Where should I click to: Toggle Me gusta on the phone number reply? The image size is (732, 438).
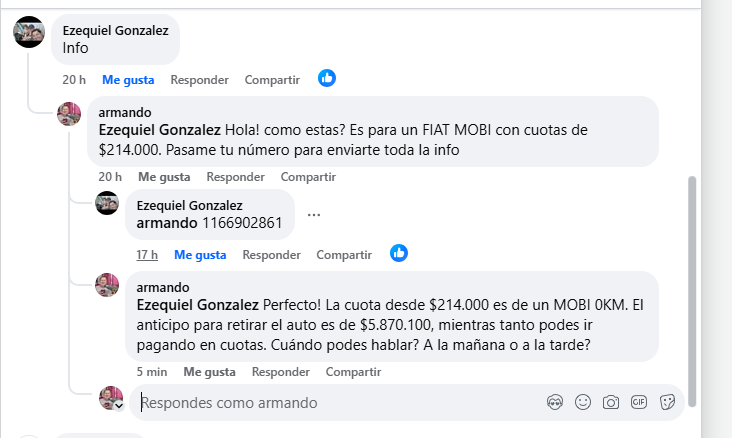200,255
